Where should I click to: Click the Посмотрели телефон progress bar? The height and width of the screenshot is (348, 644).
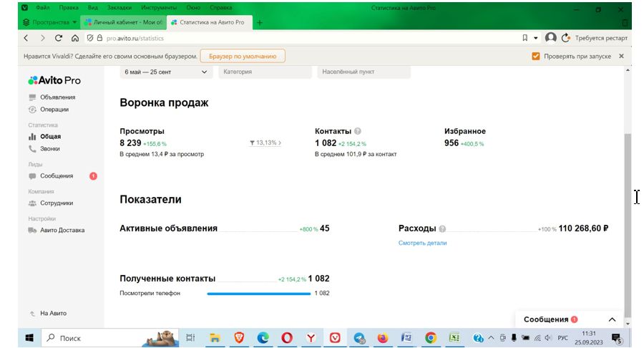coord(259,294)
